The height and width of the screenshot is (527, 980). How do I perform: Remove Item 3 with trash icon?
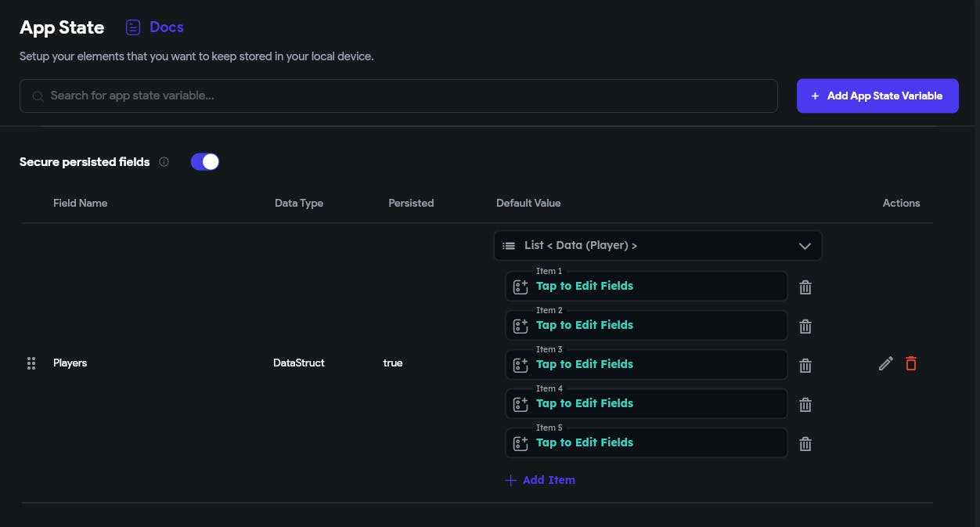click(x=805, y=366)
